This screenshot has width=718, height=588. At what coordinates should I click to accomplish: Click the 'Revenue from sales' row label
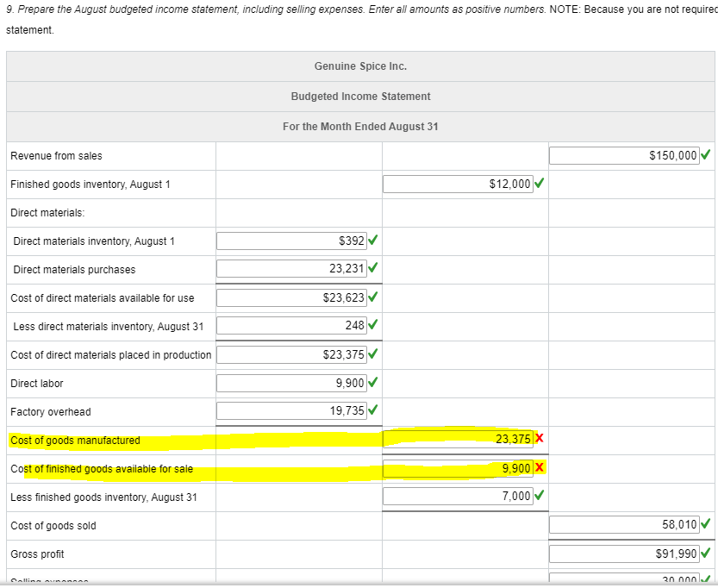click(56, 156)
